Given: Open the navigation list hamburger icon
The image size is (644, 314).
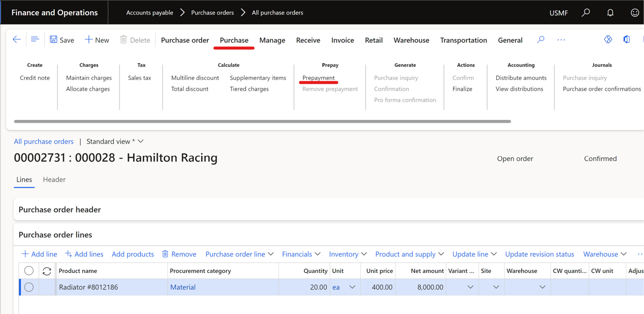Looking at the screenshot, I should [35, 40].
